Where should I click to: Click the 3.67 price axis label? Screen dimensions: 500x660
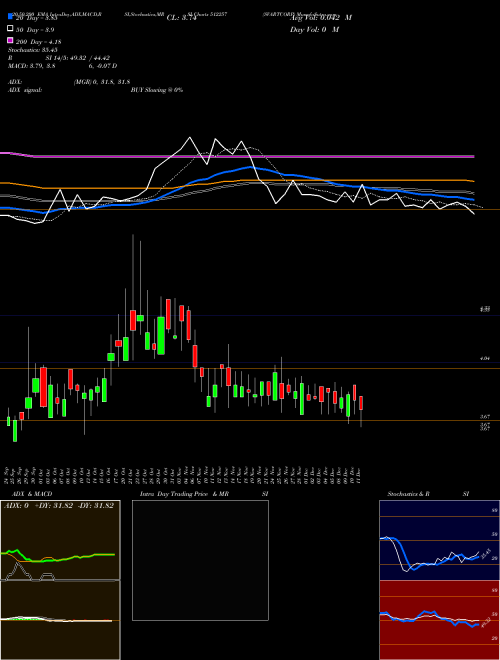[485, 417]
